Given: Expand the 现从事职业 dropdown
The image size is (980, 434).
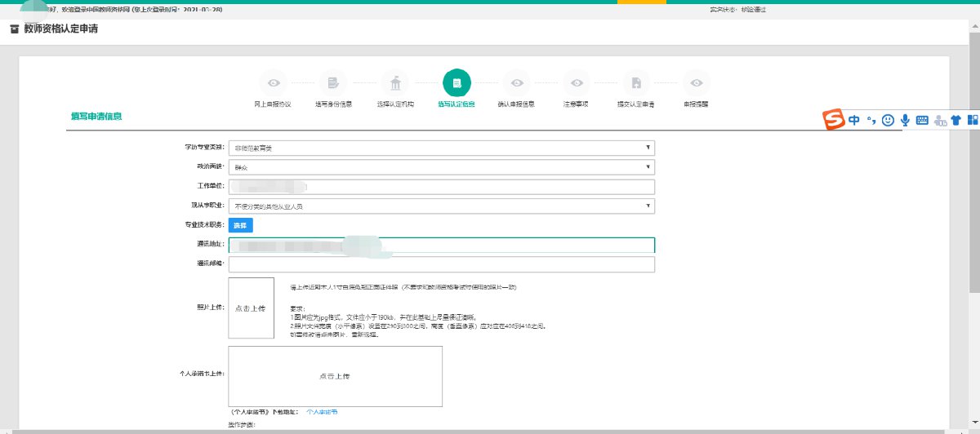Looking at the screenshot, I should (441, 206).
